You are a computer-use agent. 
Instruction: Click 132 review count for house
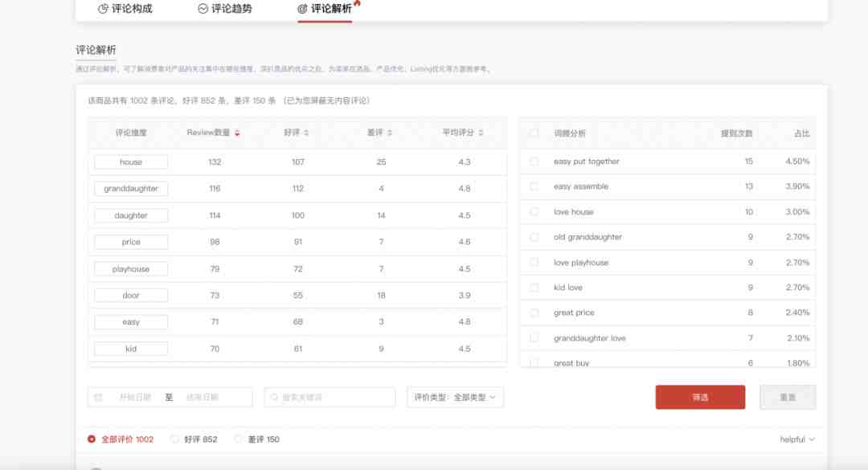click(x=215, y=162)
